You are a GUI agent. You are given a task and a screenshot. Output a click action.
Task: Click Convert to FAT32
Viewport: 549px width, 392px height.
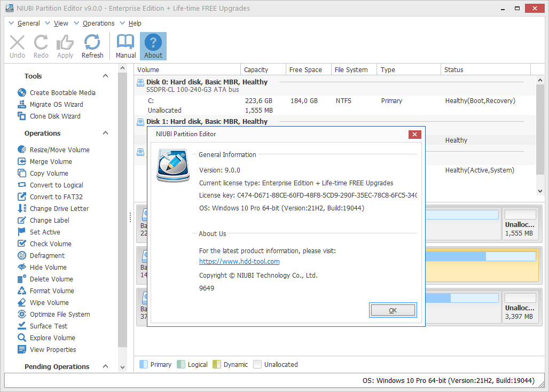[50, 197]
